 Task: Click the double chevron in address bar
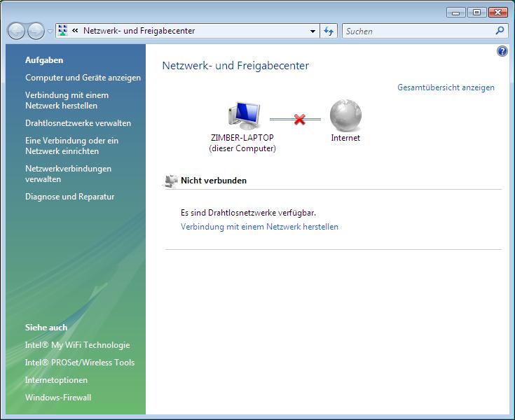coord(75,31)
